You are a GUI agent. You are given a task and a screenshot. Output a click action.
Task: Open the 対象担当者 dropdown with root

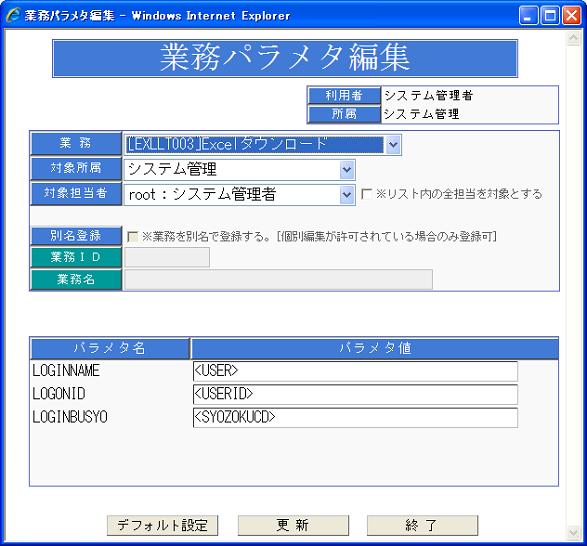pyautogui.click(x=239, y=195)
